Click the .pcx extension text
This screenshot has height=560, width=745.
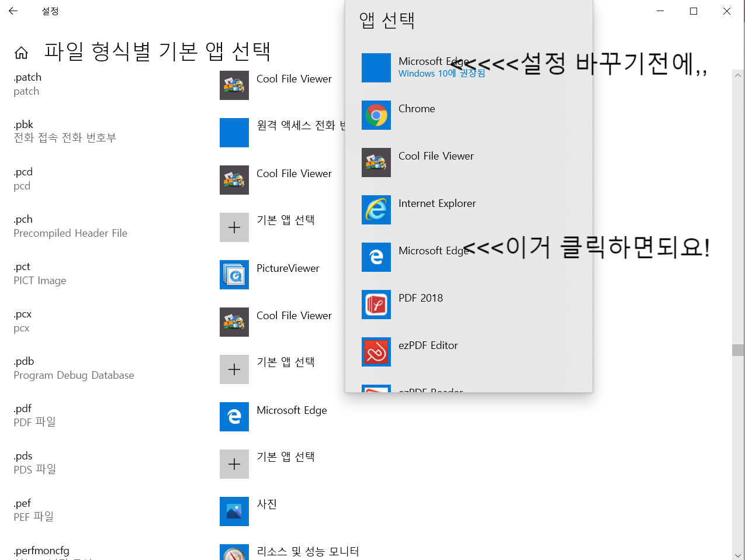[23, 314]
